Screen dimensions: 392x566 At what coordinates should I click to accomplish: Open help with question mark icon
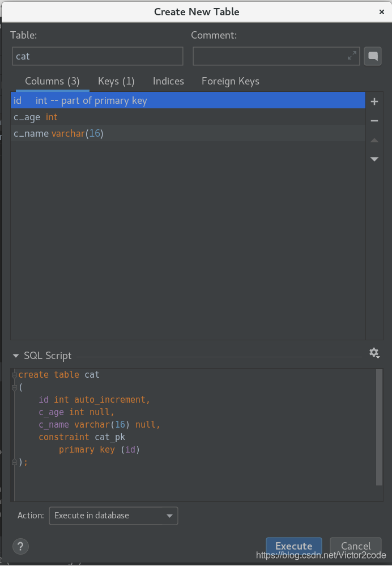coord(20,546)
